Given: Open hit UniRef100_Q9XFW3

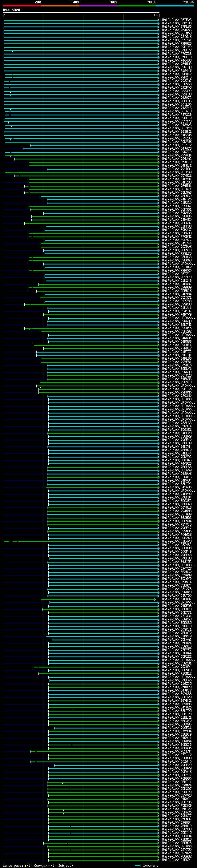Looking at the screenshot, I should (177, 94).
